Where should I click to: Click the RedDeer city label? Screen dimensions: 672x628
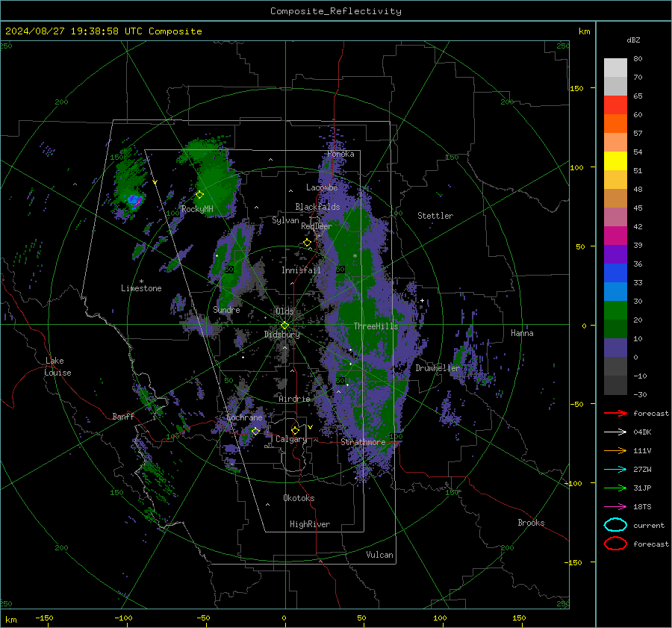317,226
